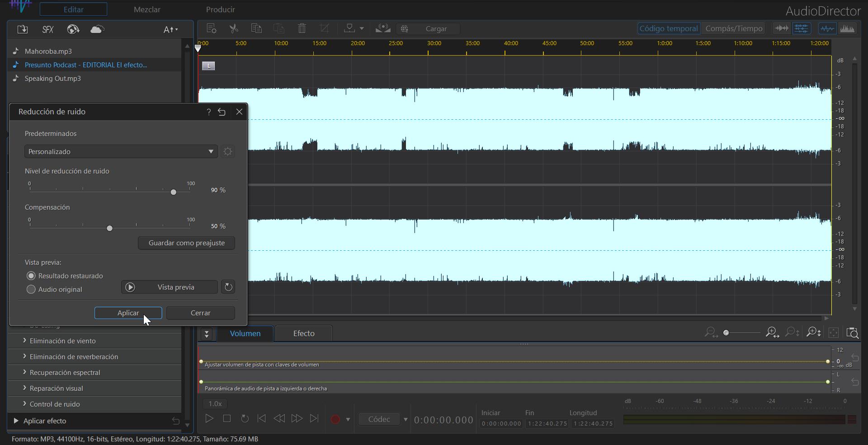The height and width of the screenshot is (445, 868).
Task: Click the Aplicar button
Action: [128, 313]
